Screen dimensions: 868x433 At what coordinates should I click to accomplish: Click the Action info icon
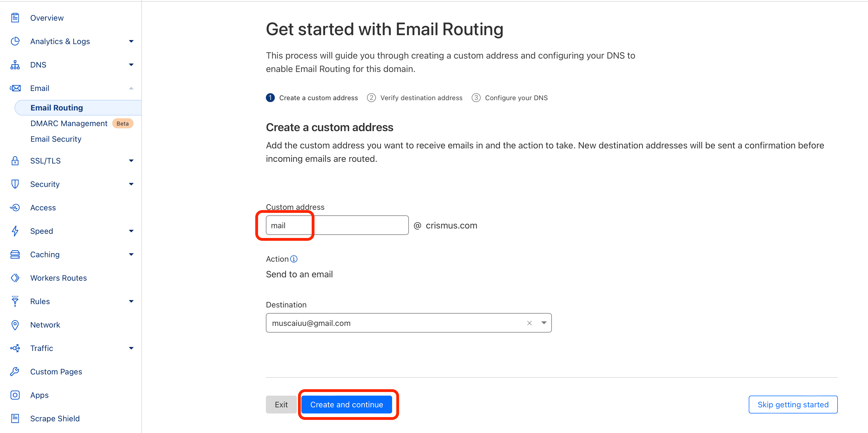[294, 259]
